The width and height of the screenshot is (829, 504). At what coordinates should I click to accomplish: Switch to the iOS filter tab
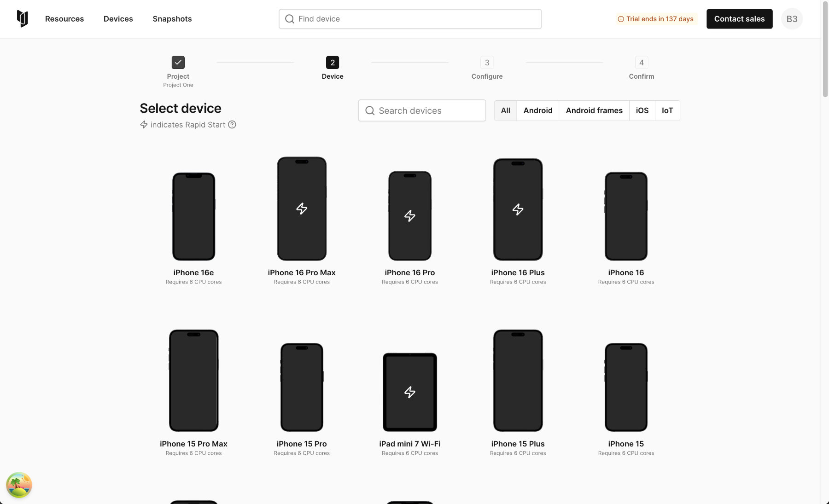coord(642,110)
